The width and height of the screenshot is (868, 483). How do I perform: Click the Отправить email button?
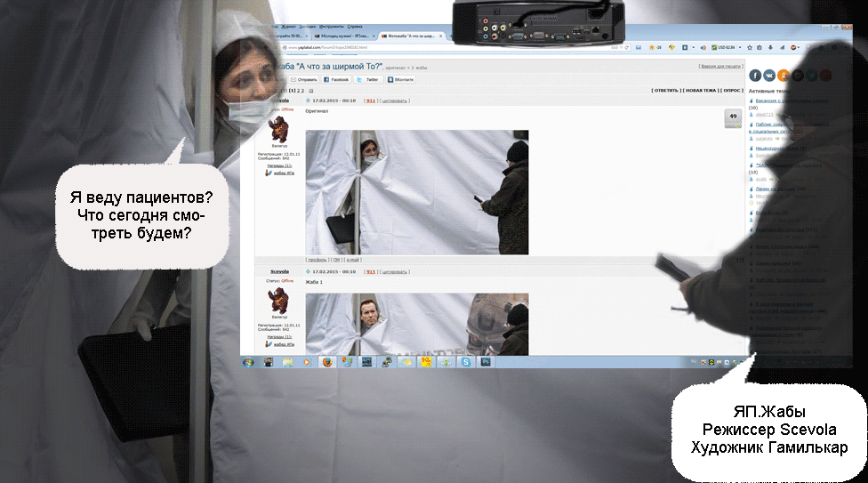click(x=304, y=79)
